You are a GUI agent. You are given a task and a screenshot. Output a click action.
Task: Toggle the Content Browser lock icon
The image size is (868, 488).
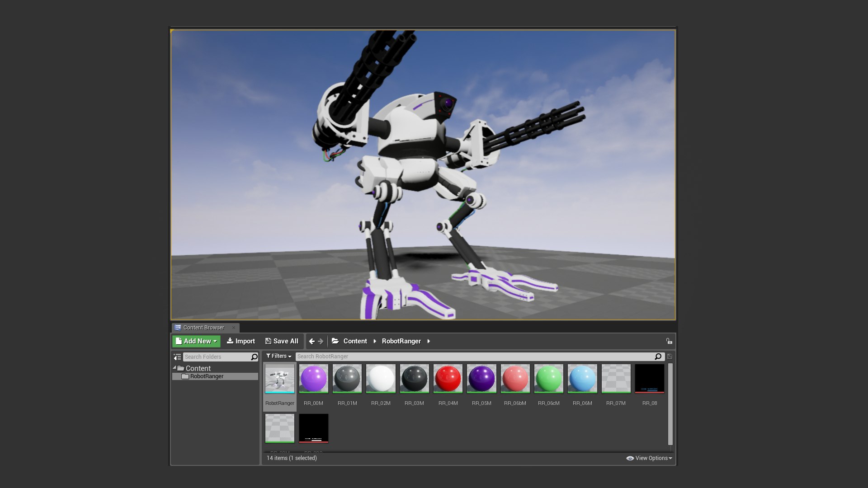point(669,341)
